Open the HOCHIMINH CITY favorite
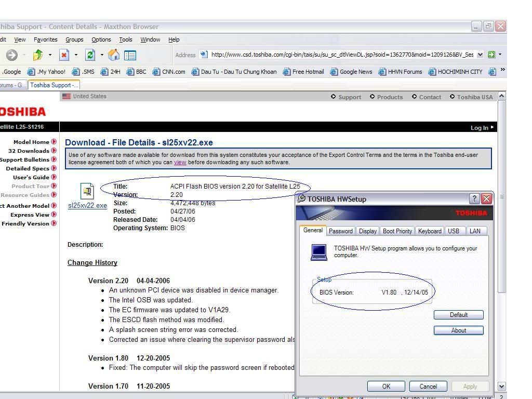532x399 pixels. [x=456, y=72]
